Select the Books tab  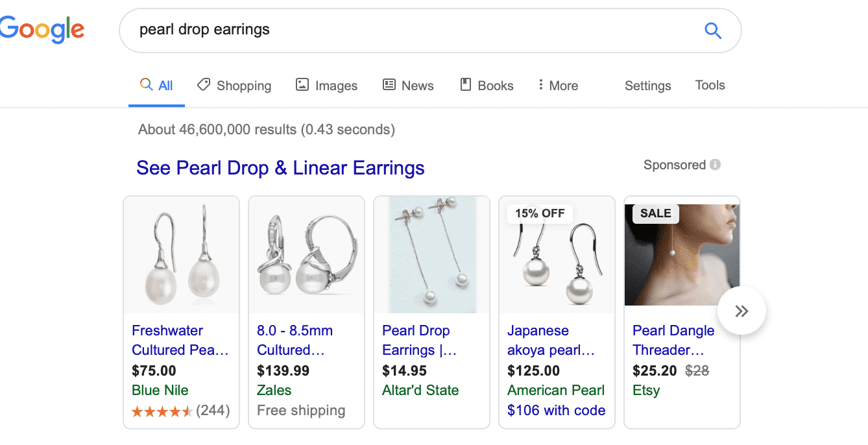point(487,86)
